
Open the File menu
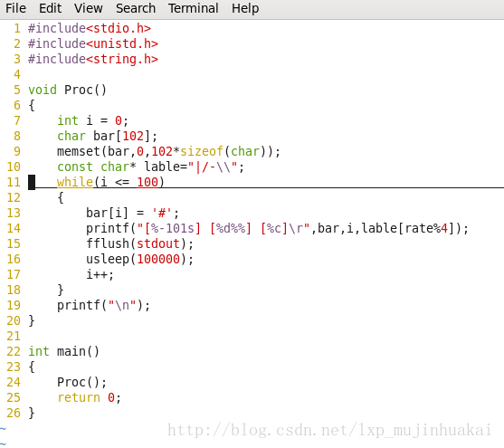(15, 8)
